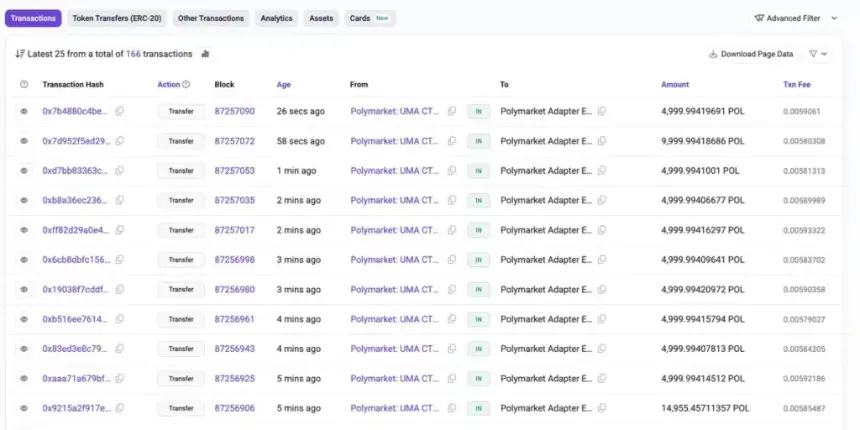The height and width of the screenshot is (430, 860).
Task: Open block 87256943 link
Action: coord(235,349)
